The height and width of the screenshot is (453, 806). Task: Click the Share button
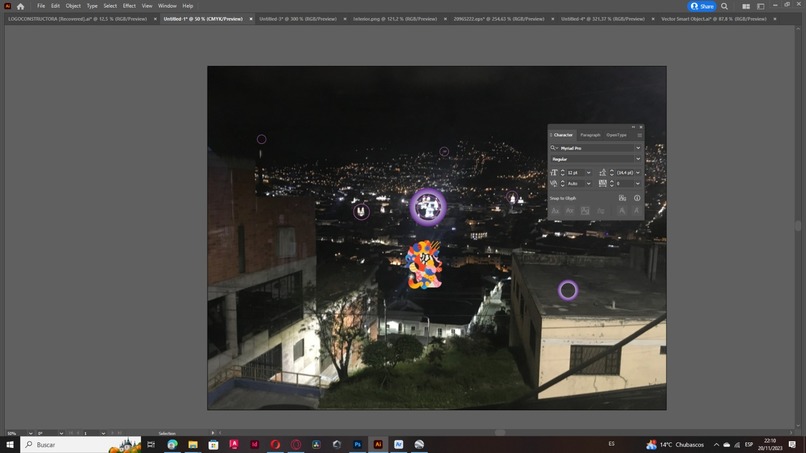click(x=702, y=6)
